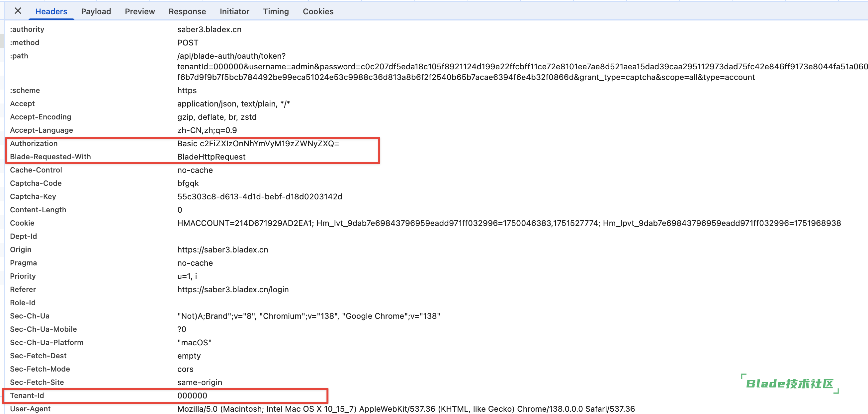The height and width of the screenshot is (414, 868).
Task: Close the request details panel
Action: [x=18, y=11]
